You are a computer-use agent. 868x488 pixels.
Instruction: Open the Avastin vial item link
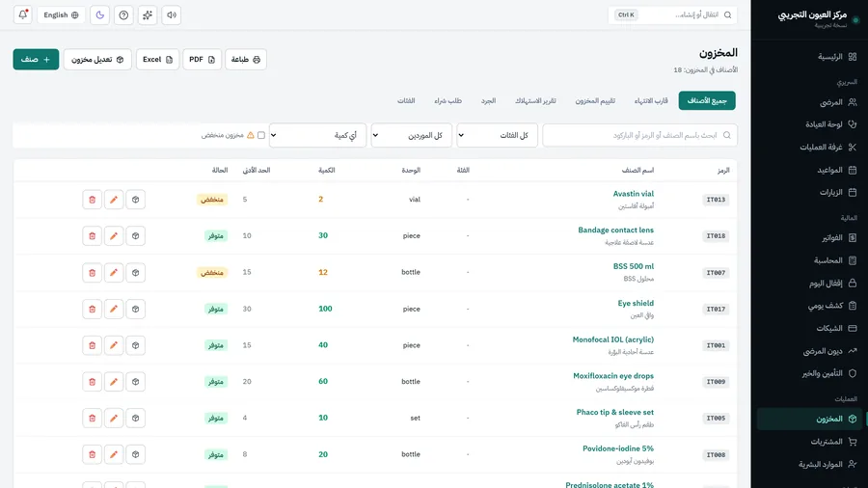[x=634, y=194]
